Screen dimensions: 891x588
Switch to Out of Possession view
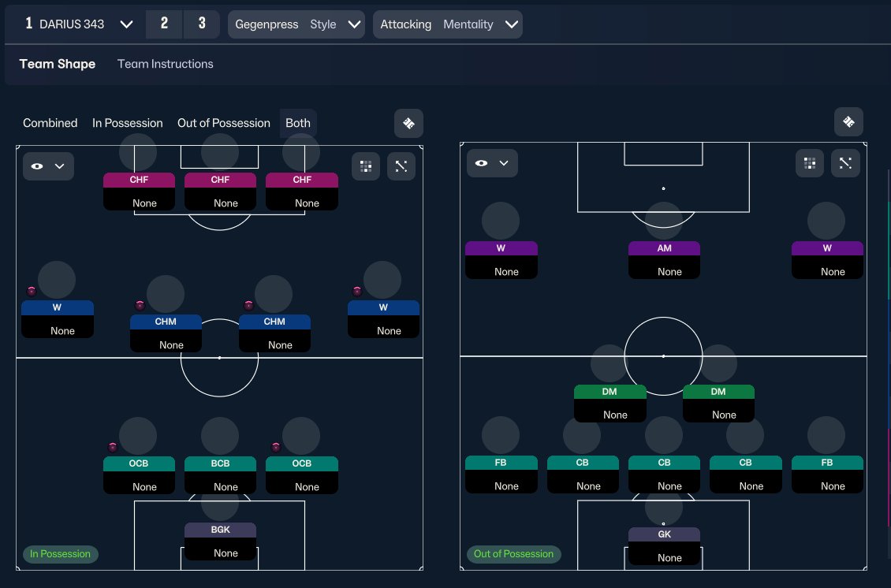tap(224, 123)
